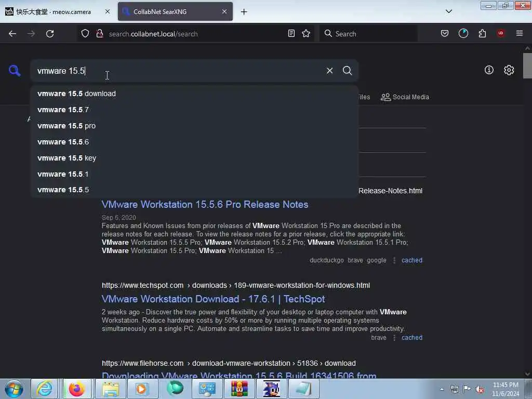The height and width of the screenshot is (399, 532).
Task: Open a new tab with plus button
Action: coord(244,12)
